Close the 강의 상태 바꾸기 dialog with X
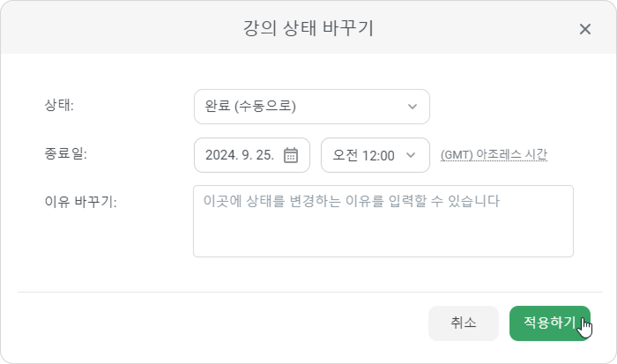This screenshot has width=617, height=364. 585,30
